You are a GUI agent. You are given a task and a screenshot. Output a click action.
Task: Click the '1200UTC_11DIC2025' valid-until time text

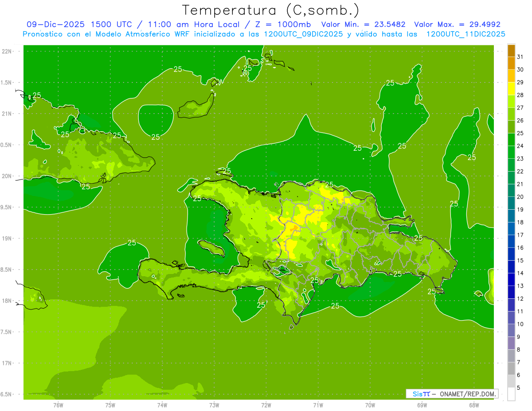click(x=466, y=34)
